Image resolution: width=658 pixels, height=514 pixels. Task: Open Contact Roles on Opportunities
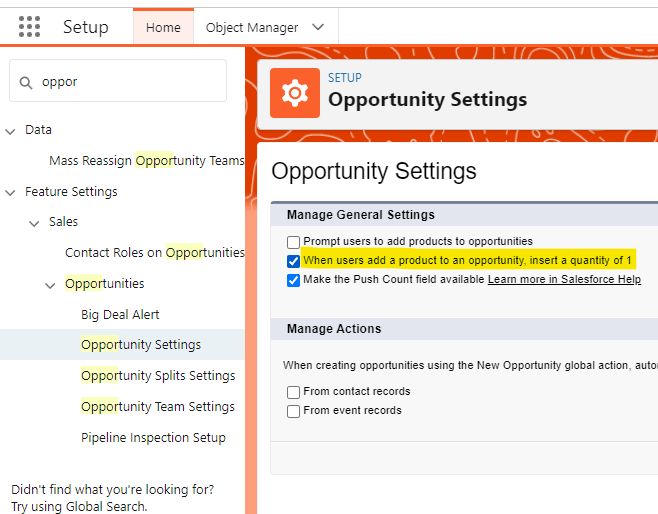coord(155,253)
